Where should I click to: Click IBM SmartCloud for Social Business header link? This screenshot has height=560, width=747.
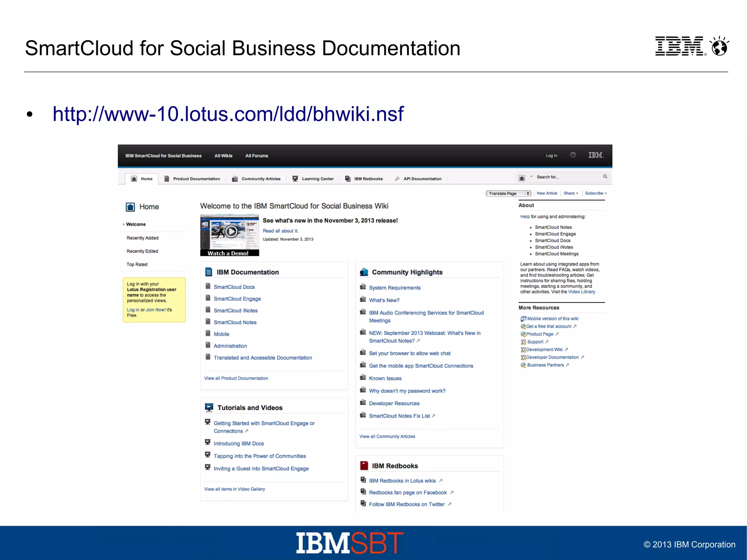[x=163, y=156]
